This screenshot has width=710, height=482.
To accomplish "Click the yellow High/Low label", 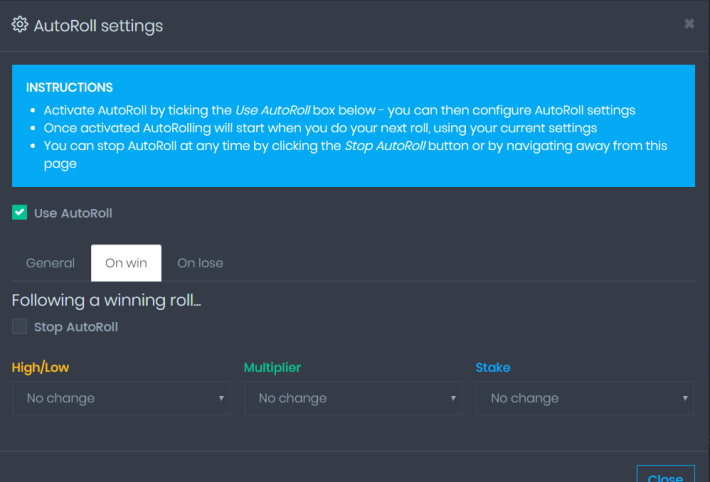I will pos(40,367).
